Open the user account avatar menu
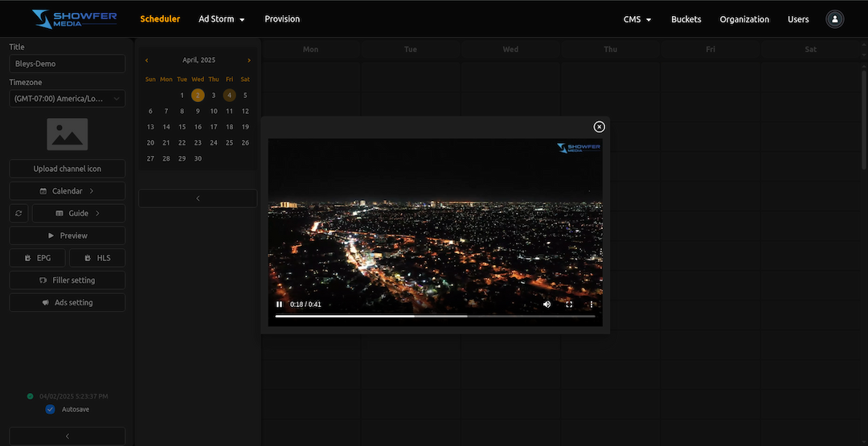The image size is (868, 446). 835,19
